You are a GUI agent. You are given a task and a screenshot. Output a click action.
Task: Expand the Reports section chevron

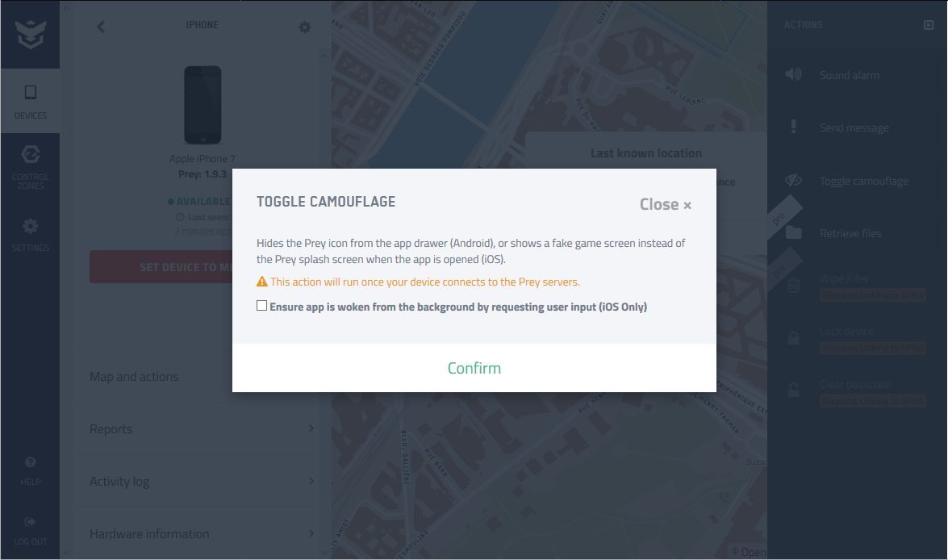click(311, 428)
